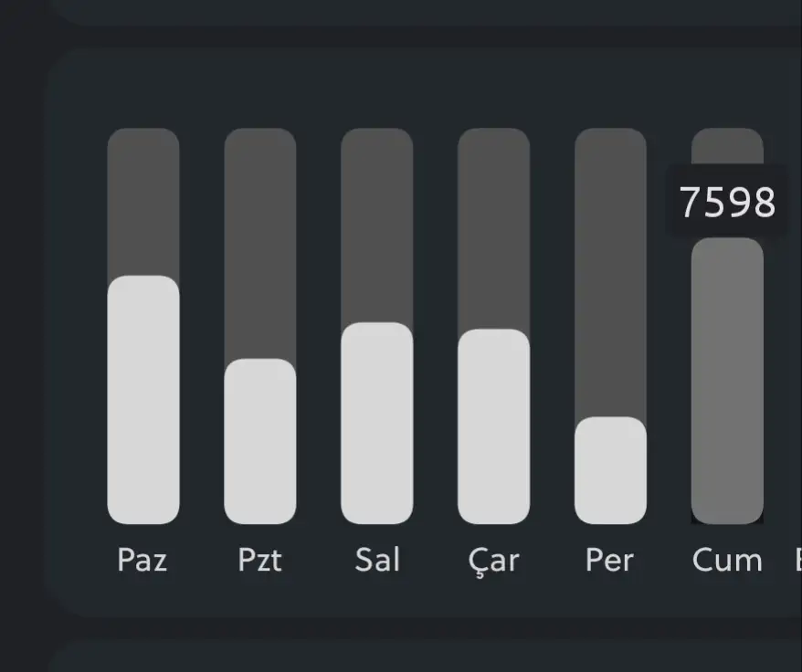Image resolution: width=802 pixels, height=672 pixels.
Task: Click the unfilled area above Pzt bar
Action: point(260,242)
